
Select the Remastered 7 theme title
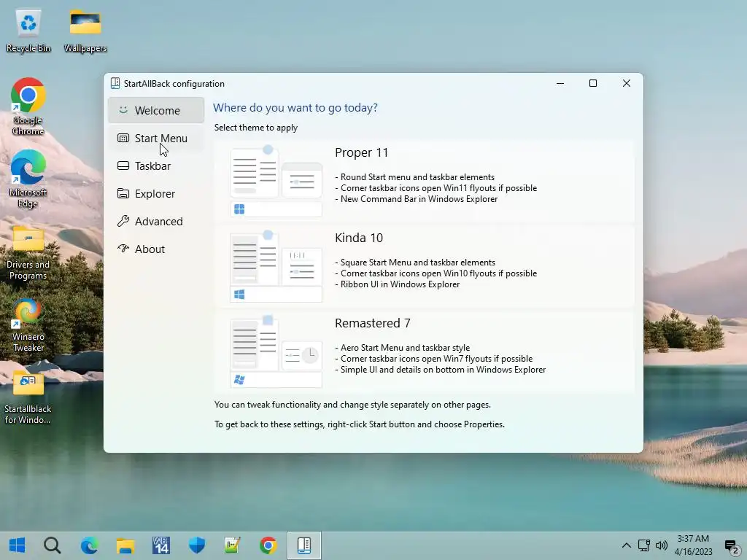coord(373,323)
